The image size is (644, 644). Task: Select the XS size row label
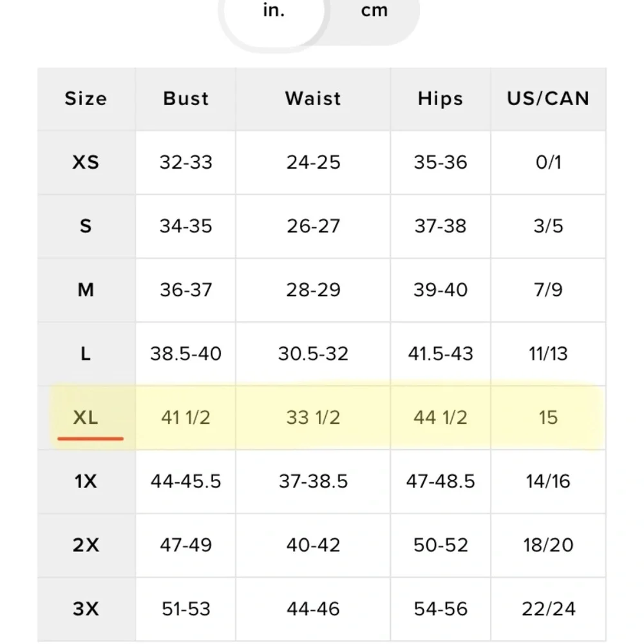[86, 162]
